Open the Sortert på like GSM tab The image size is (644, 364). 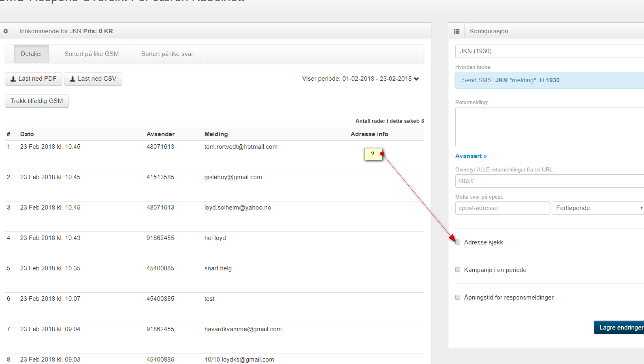(x=92, y=54)
